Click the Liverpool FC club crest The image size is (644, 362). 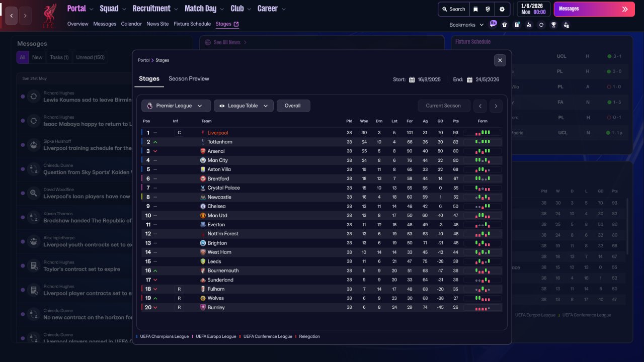tap(49, 16)
